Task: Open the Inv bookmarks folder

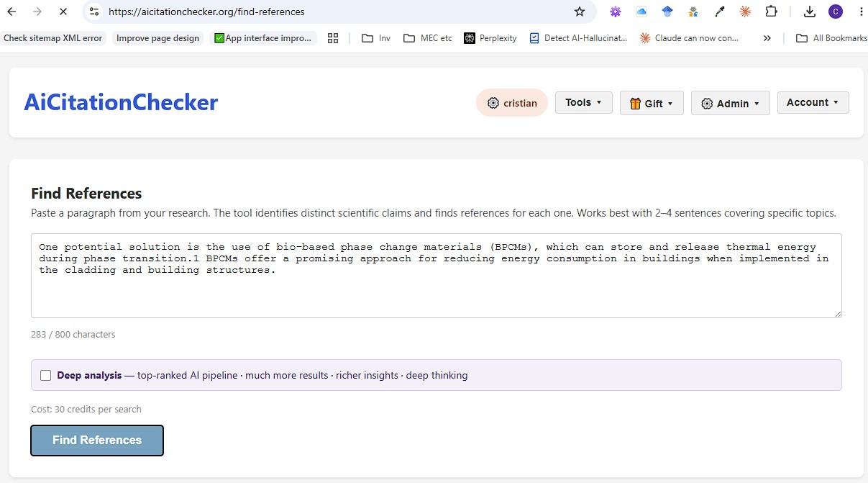Action: (376, 38)
